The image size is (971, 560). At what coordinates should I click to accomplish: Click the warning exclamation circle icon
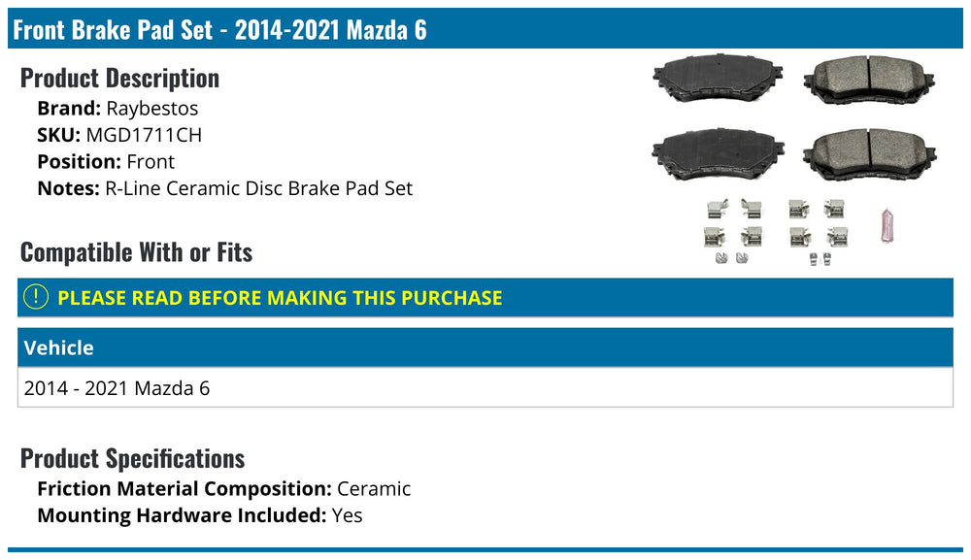[x=35, y=297]
